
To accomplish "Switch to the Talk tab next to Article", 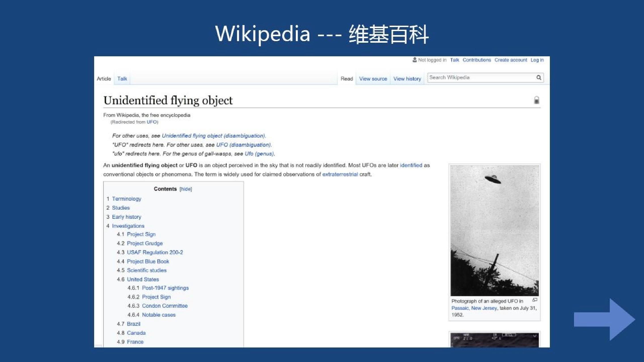I will click(122, 79).
